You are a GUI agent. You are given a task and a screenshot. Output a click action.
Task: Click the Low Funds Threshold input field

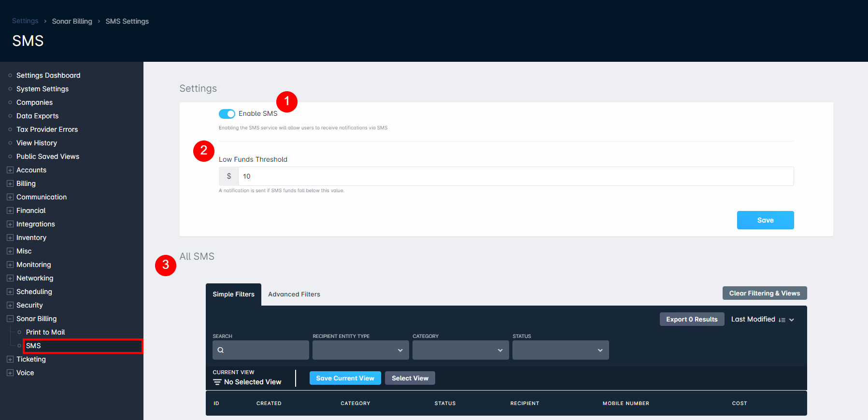pos(515,176)
